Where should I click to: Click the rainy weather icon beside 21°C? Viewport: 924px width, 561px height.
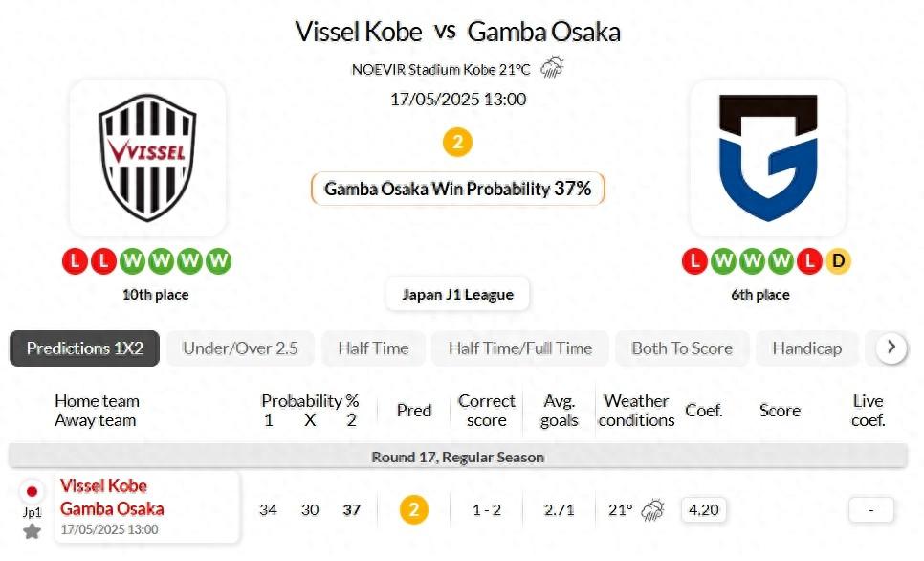[552, 68]
